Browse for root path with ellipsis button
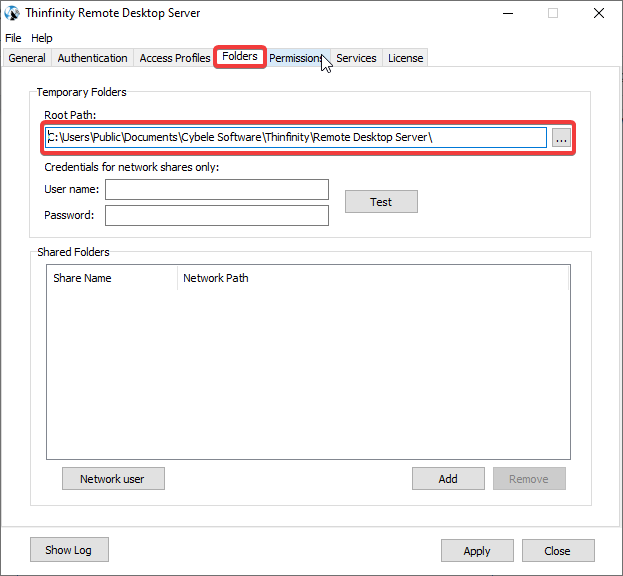The width and height of the screenshot is (623, 576). click(561, 137)
